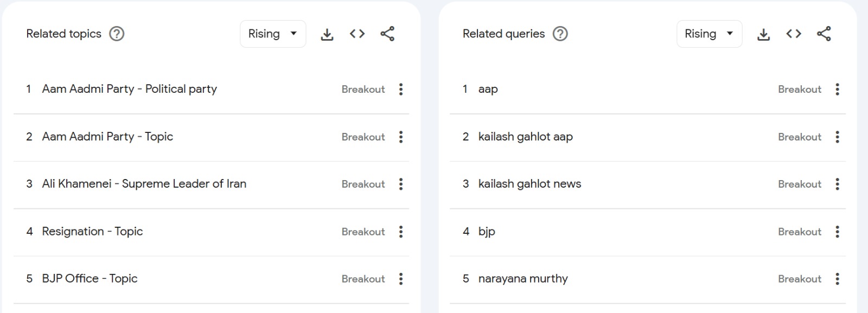
Task: Open more options for the narayana murthy query
Action: 837,279
